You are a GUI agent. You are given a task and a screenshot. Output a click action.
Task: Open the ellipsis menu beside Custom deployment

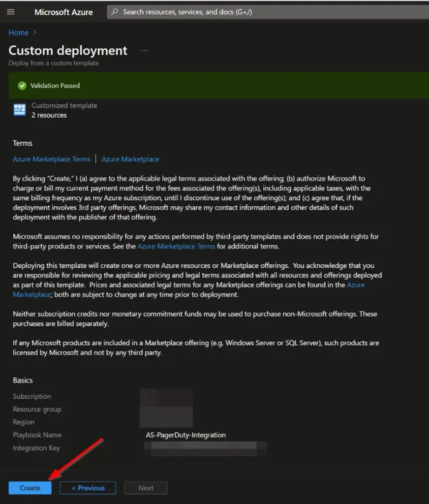[144, 49]
